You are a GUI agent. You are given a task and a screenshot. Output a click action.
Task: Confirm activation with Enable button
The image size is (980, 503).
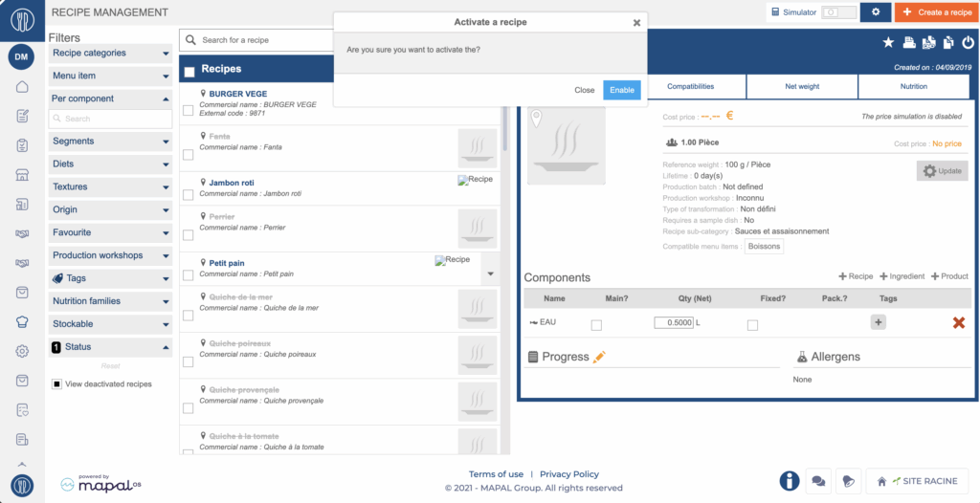pos(622,90)
